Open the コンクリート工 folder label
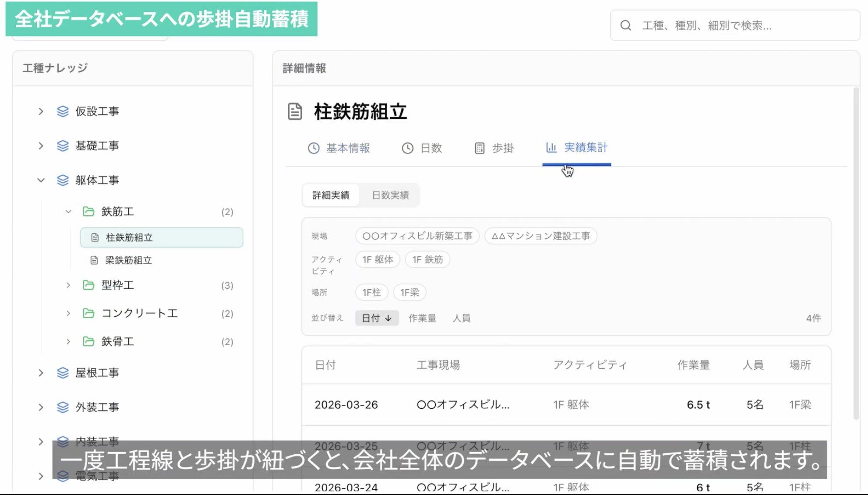The height and width of the screenshot is (495, 868). [x=140, y=313]
